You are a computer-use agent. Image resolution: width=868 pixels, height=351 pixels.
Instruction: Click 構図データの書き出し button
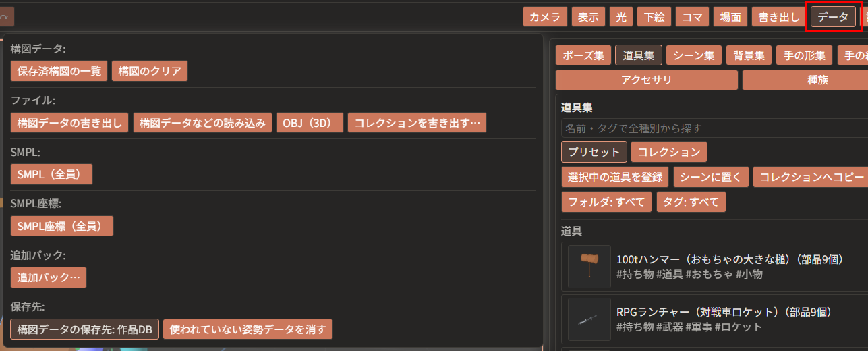70,123
